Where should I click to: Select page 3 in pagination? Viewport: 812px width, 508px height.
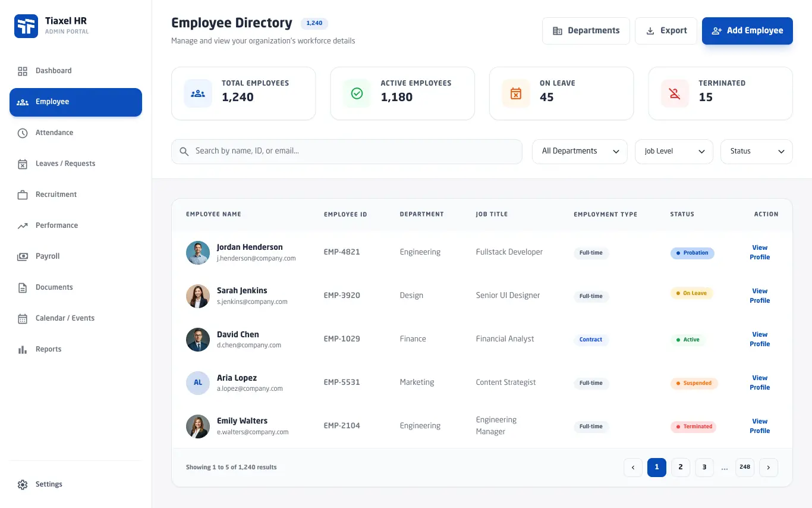(x=704, y=468)
